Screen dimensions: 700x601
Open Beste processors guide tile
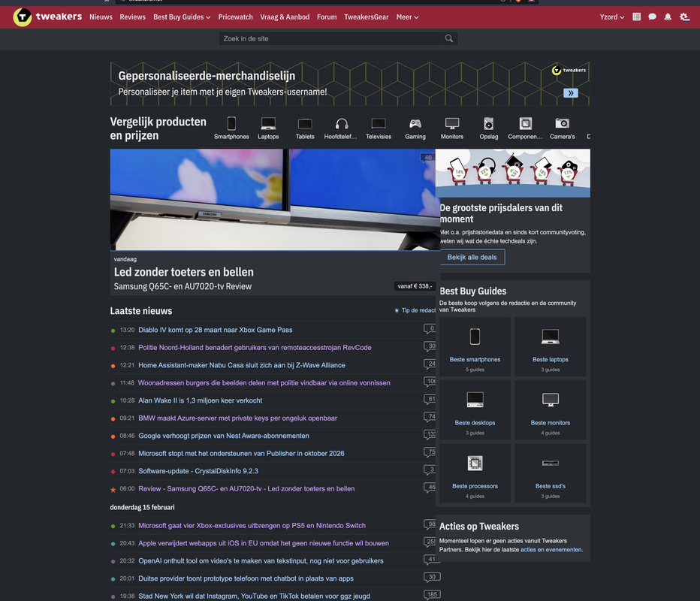pos(475,474)
